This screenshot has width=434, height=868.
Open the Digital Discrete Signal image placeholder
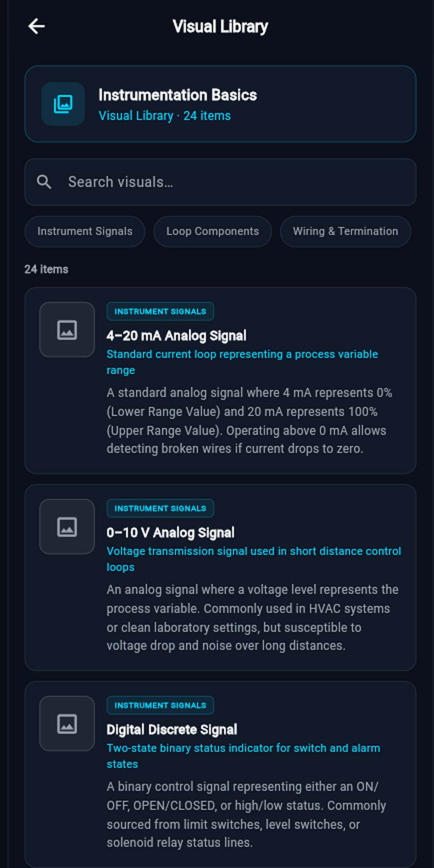[x=67, y=723]
